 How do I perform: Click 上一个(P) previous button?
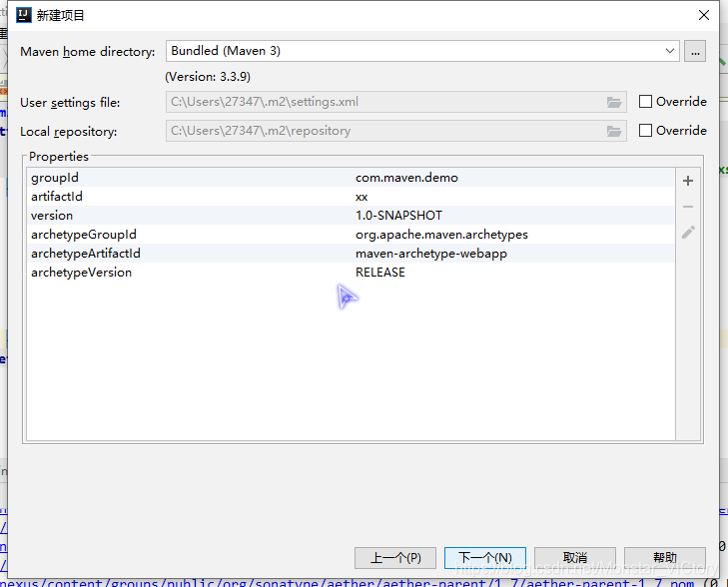(395, 557)
